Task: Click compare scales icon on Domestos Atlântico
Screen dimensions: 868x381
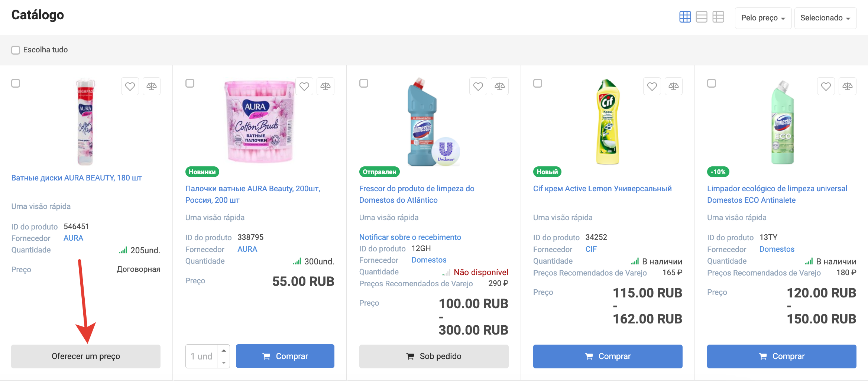Action: [x=499, y=87]
